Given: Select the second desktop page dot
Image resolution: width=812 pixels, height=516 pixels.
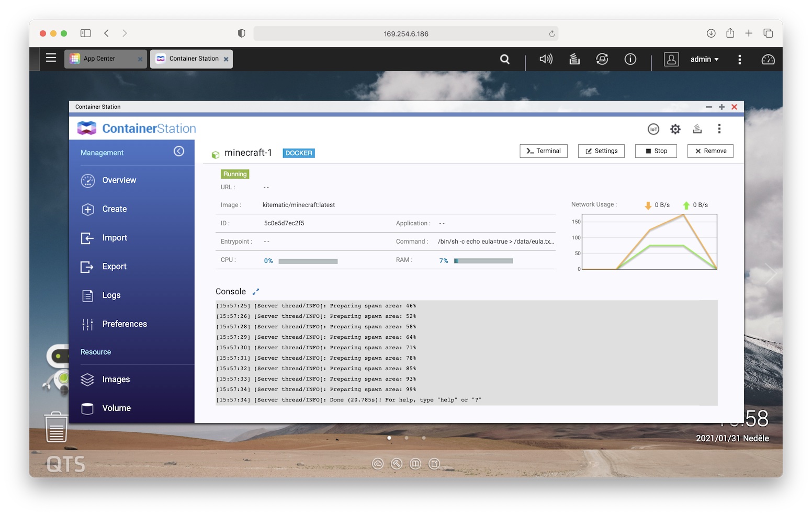Looking at the screenshot, I should pos(407,438).
